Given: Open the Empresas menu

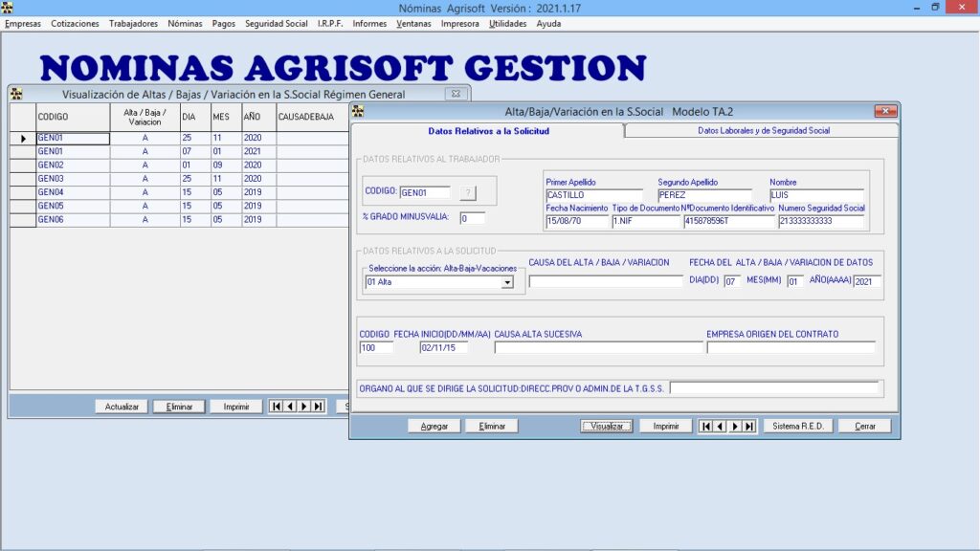Looking at the screenshot, I should [23, 24].
